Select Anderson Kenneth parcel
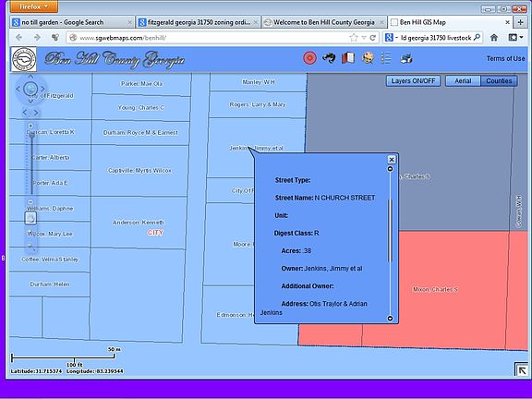The image size is (532, 399). coord(139,223)
